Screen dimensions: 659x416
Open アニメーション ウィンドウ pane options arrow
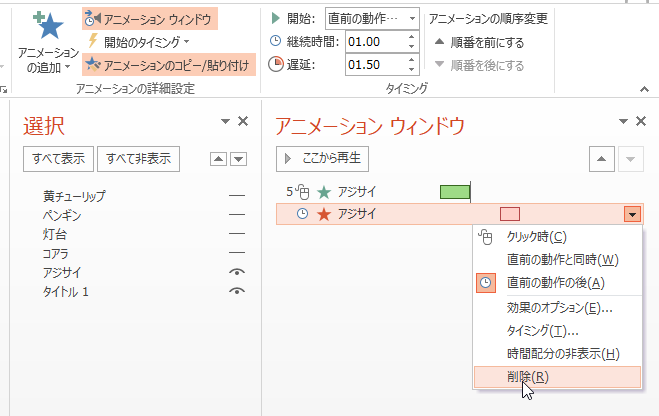(x=623, y=121)
